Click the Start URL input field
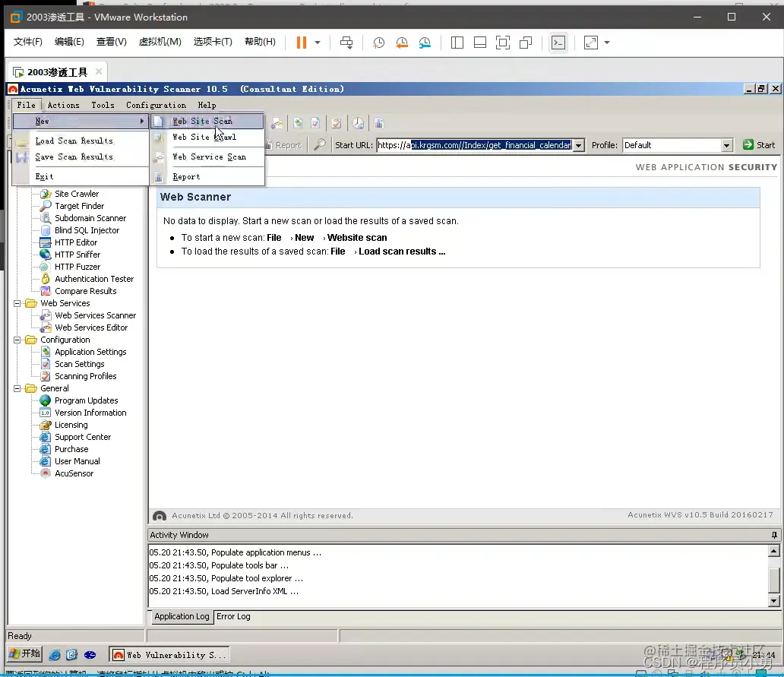 [475, 145]
